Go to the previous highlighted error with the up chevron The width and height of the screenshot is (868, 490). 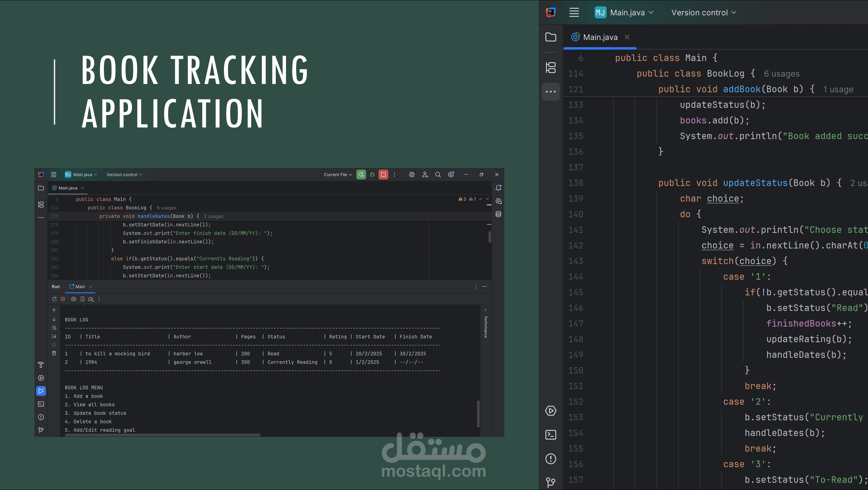(481, 199)
